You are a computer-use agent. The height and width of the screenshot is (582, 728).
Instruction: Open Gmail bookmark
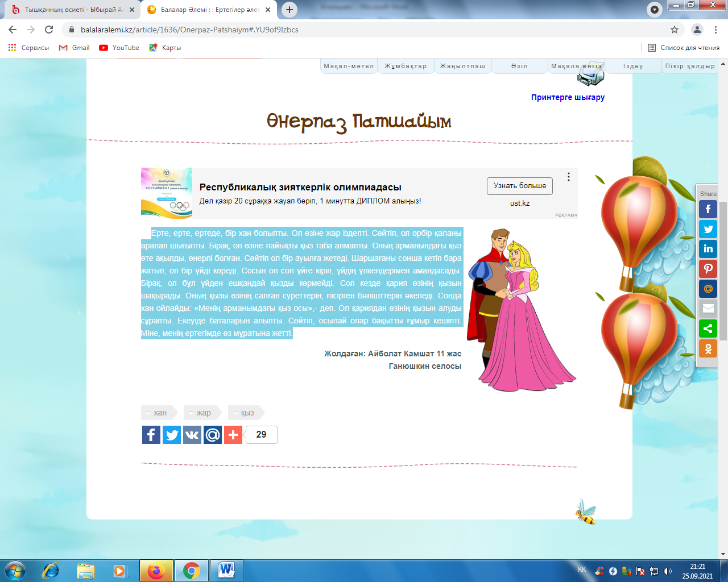tap(75, 48)
